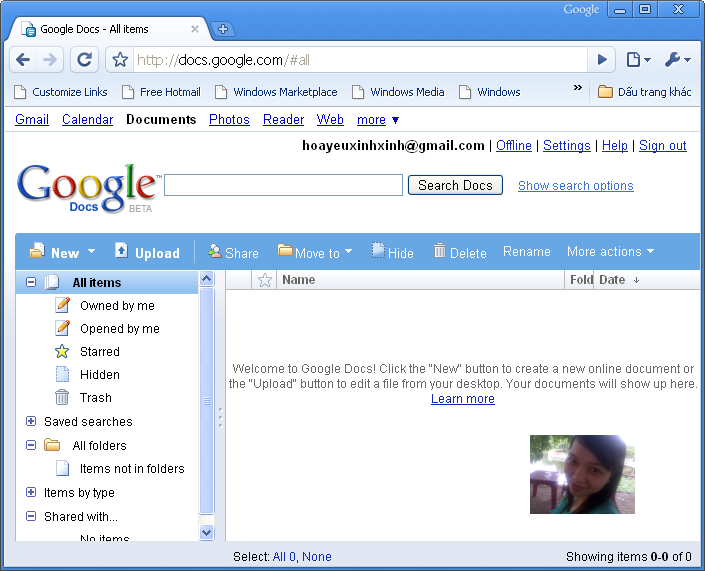Viewport: 705px width, 571px height.
Task: Open the Web link
Action: coord(330,120)
